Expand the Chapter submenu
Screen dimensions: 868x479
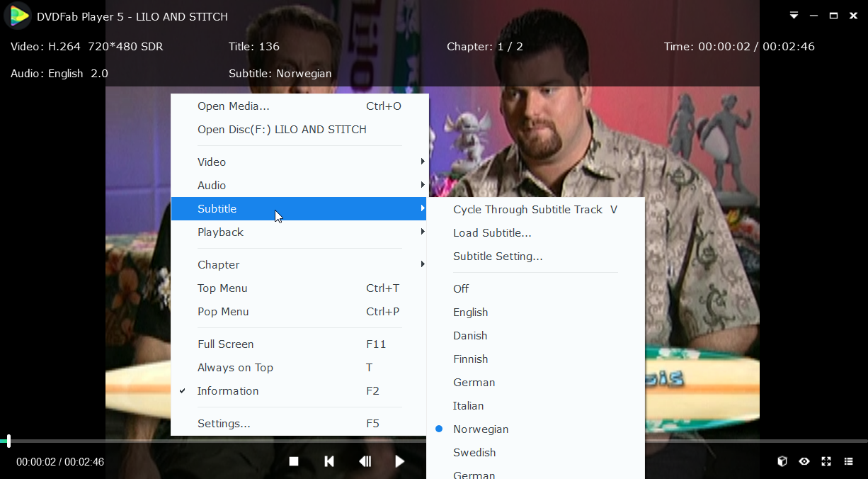(x=300, y=264)
